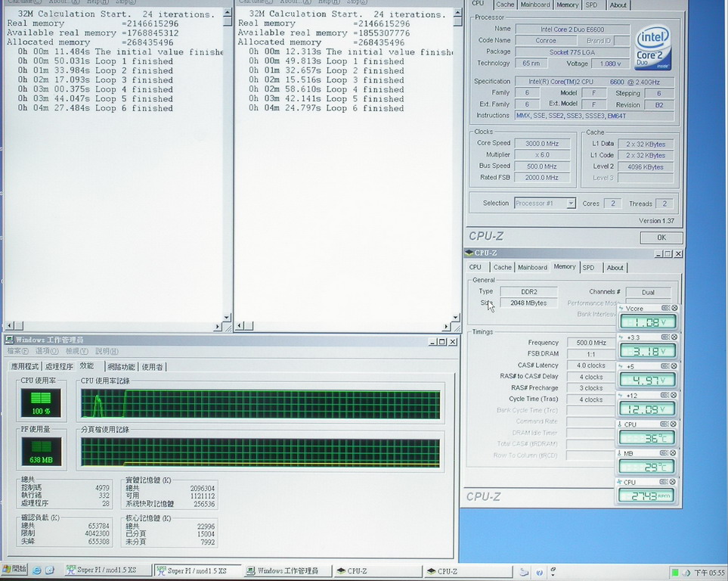Image resolution: width=728 pixels, height=581 pixels.
Task: Click the CPU 使用率 100% meter
Action: [x=41, y=402]
